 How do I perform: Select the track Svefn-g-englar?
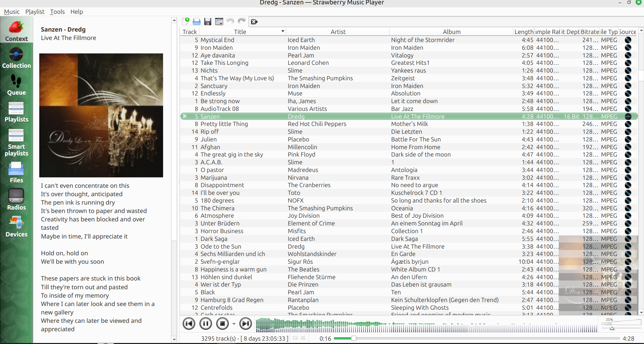click(x=220, y=262)
